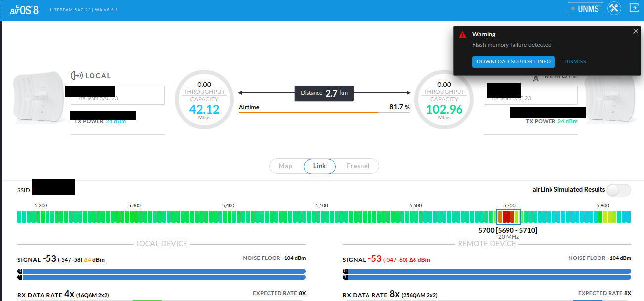Click the local throughput capacity gauge
The width and height of the screenshot is (644, 301).
point(204,99)
